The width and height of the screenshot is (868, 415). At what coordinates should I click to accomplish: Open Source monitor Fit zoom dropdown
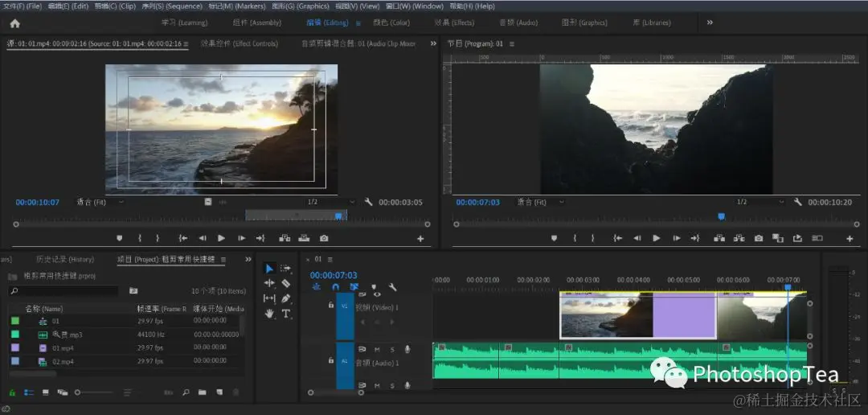(x=100, y=202)
